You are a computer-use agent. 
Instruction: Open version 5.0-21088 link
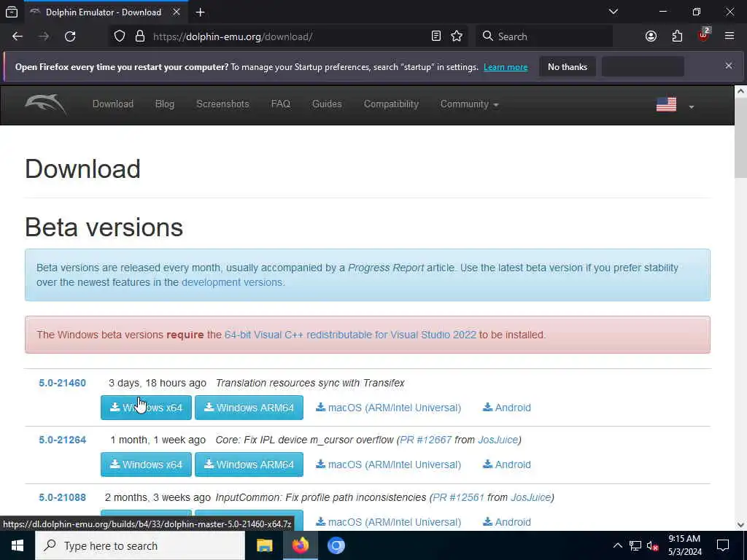[63, 497]
